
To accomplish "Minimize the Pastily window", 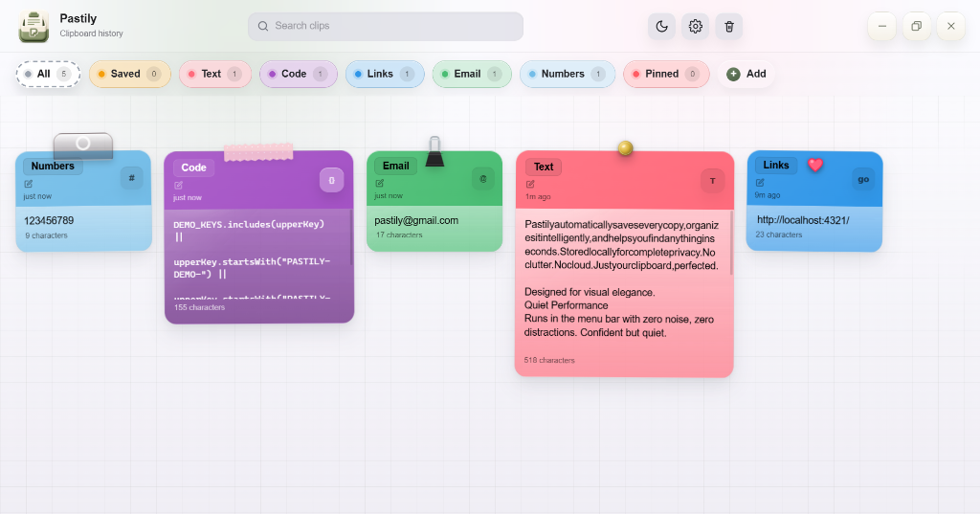I will [881, 26].
